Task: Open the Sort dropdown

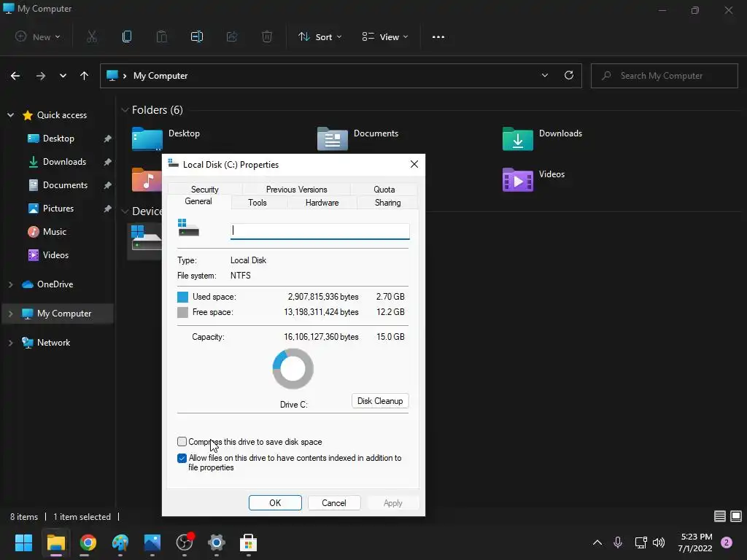Action: [320, 36]
